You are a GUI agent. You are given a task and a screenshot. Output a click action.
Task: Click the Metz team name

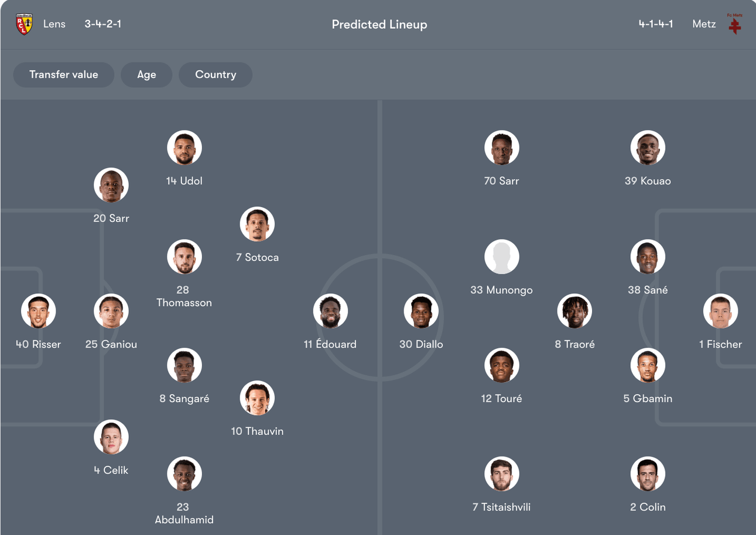pyautogui.click(x=704, y=25)
